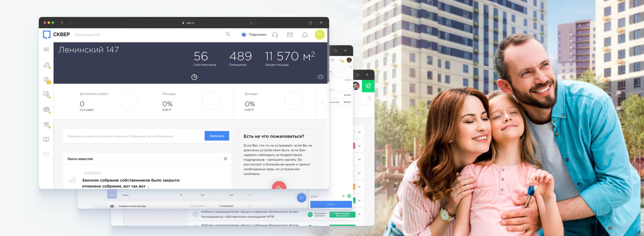
Task: Open the paint roller works icon in sidebar
Action: (x=46, y=95)
